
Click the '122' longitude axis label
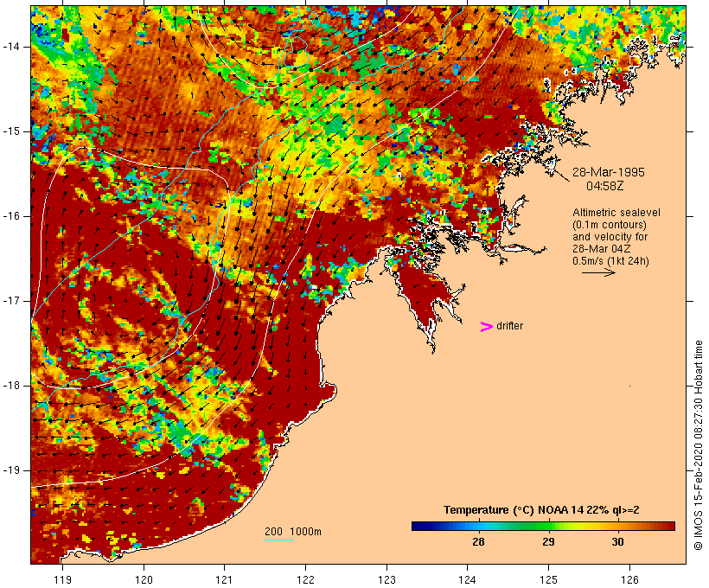(x=306, y=580)
